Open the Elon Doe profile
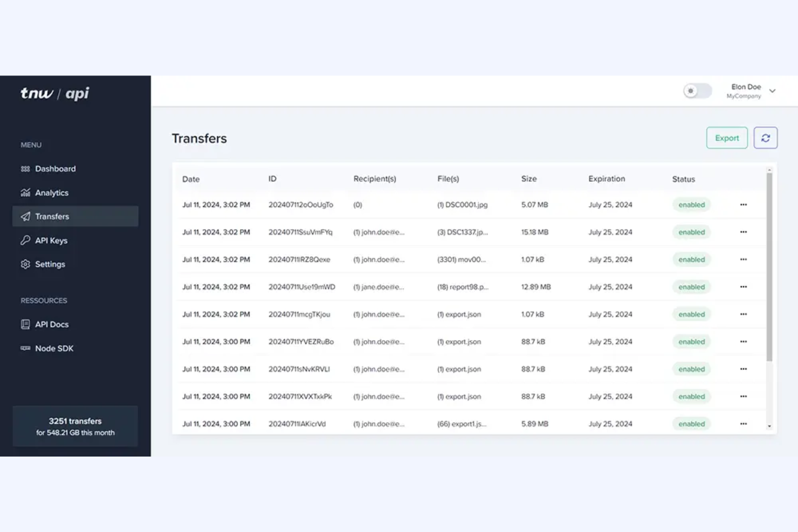 [745, 90]
